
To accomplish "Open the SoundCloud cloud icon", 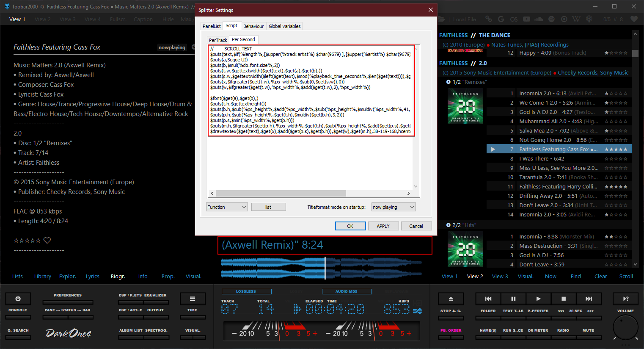I will click(539, 19).
